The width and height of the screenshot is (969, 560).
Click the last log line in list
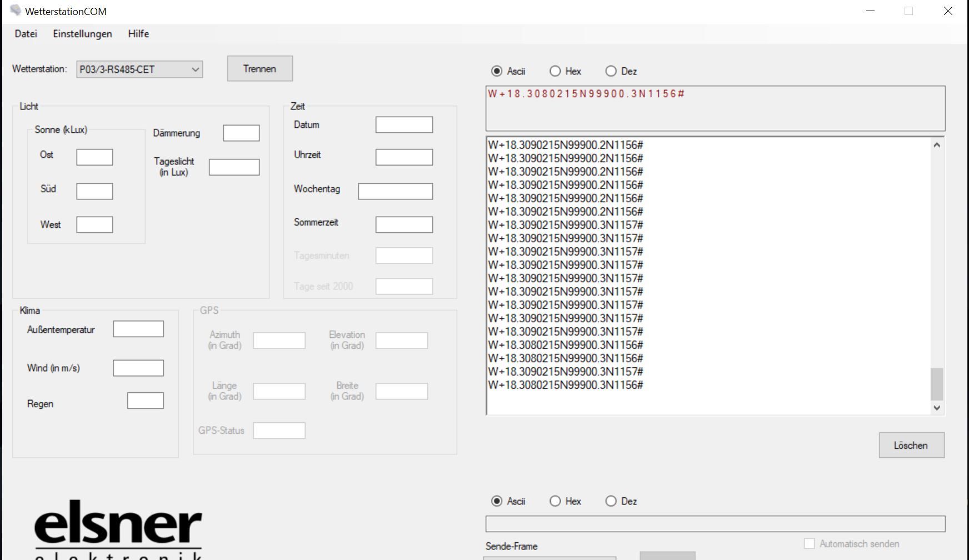(x=566, y=385)
